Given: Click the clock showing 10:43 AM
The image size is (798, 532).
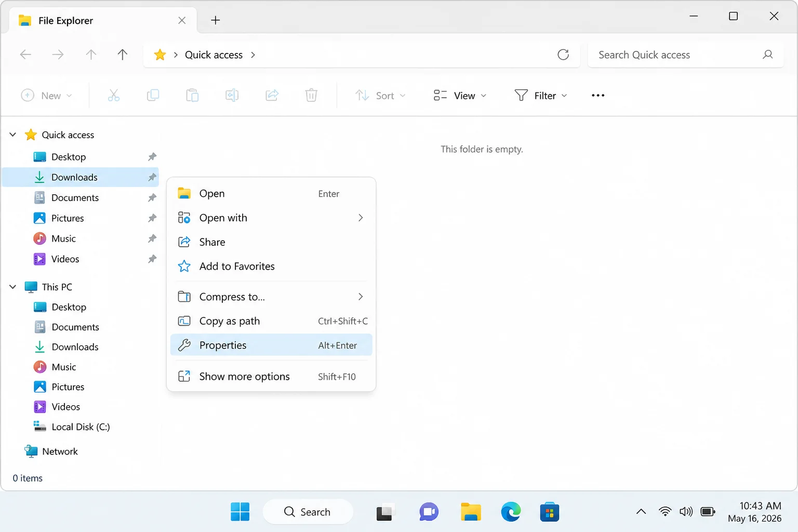Looking at the screenshot, I should pos(760,506).
